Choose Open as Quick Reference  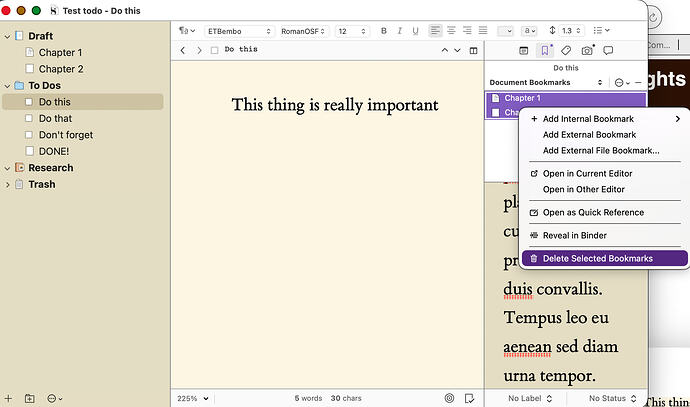605,212
